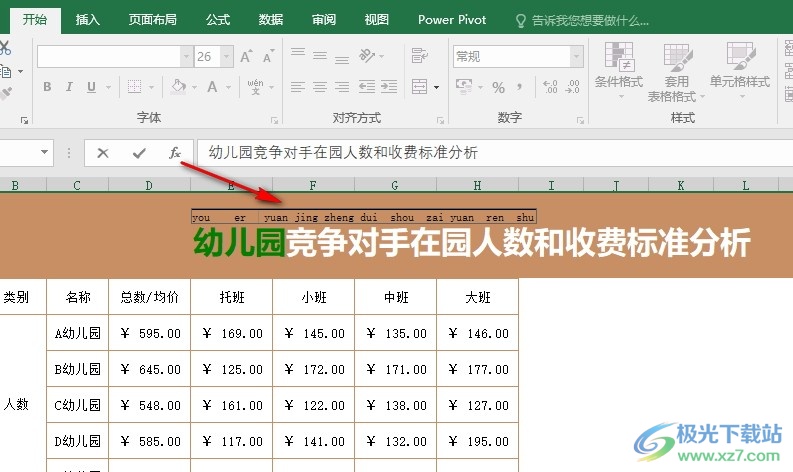Image resolution: width=793 pixels, height=472 pixels.
Task: Switch to the 页面布局 tab
Action: [x=152, y=20]
